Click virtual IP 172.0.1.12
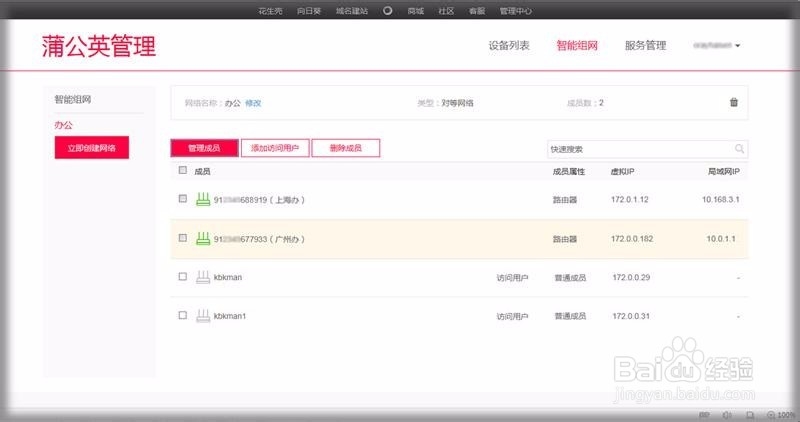Viewport: 800px width, 422px height. (x=630, y=200)
